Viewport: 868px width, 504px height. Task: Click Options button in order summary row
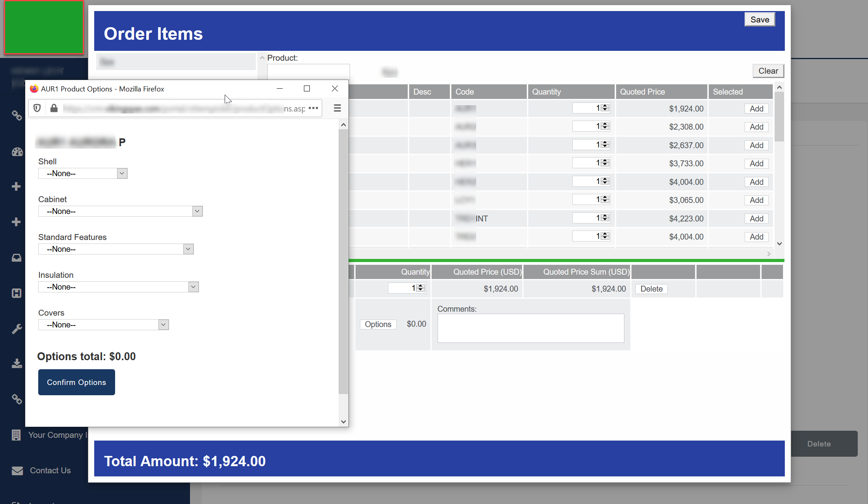tap(378, 324)
